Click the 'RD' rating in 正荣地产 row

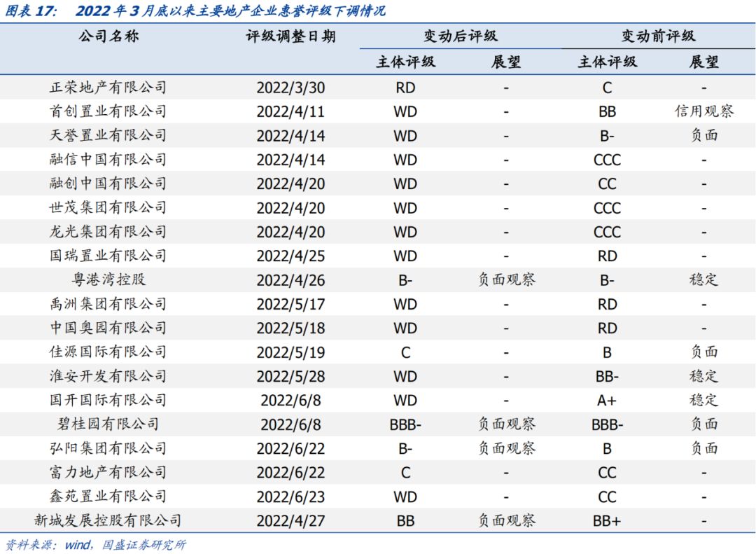coord(405,88)
